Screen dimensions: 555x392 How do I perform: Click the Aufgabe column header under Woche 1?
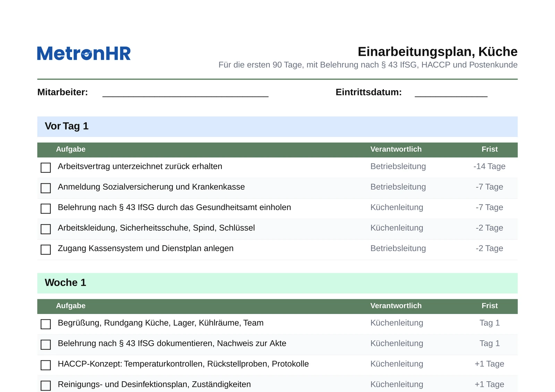71,306
